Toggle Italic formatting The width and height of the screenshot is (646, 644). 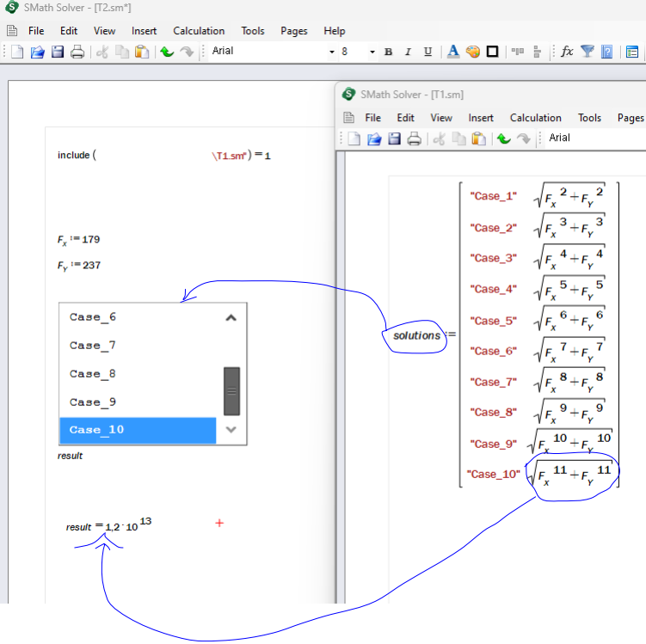pyautogui.click(x=408, y=52)
